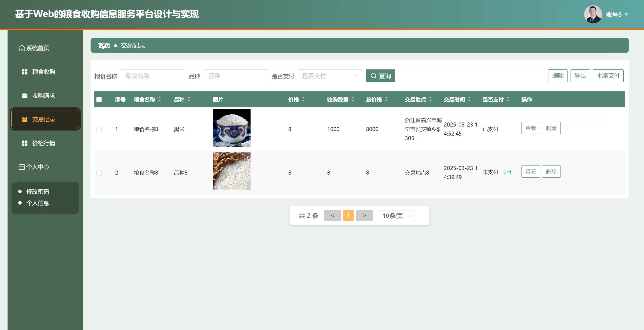The height and width of the screenshot is (330, 644).
Task: Click the home icon beside 系统首页
Action: (22, 48)
